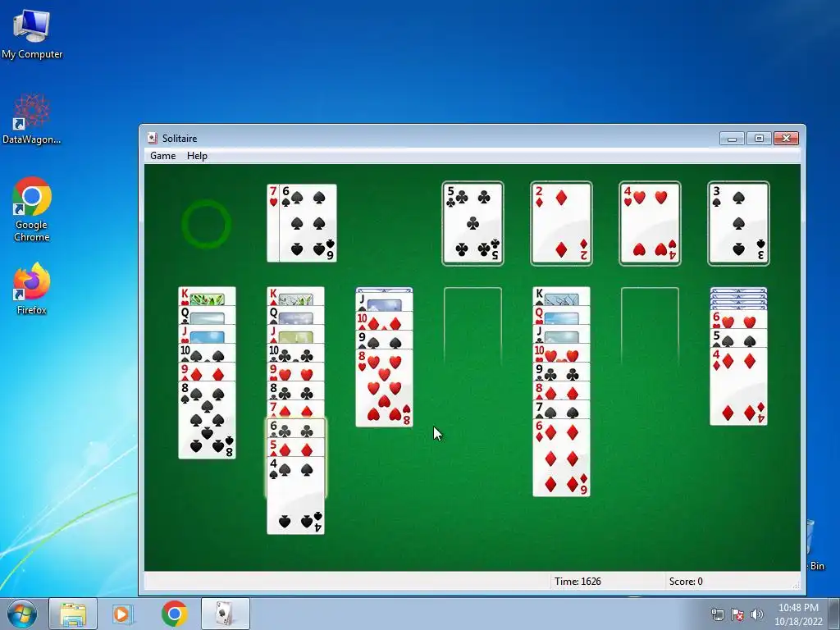Click the volume speaker tray icon
The image size is (840, 630).
tap(756, 614)
